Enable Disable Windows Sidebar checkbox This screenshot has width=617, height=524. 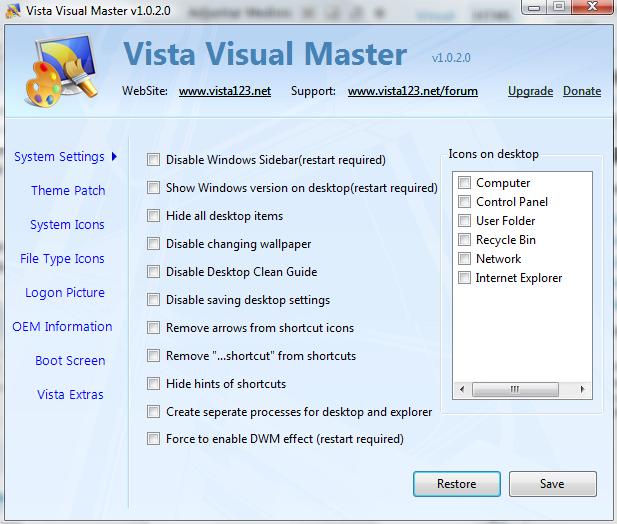(153, 160)
